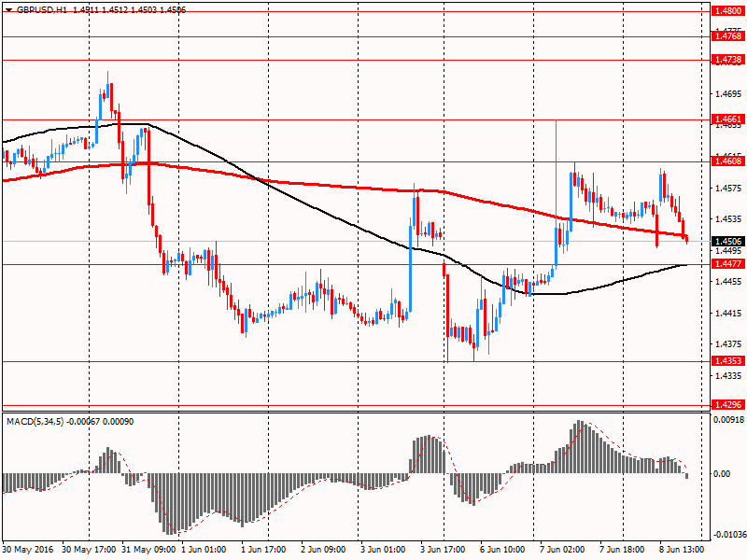The image size is (747, 560).
Task: Click the 8 Jun 13:00 time label
Action: pyautogui.click(x=682, y=550)
